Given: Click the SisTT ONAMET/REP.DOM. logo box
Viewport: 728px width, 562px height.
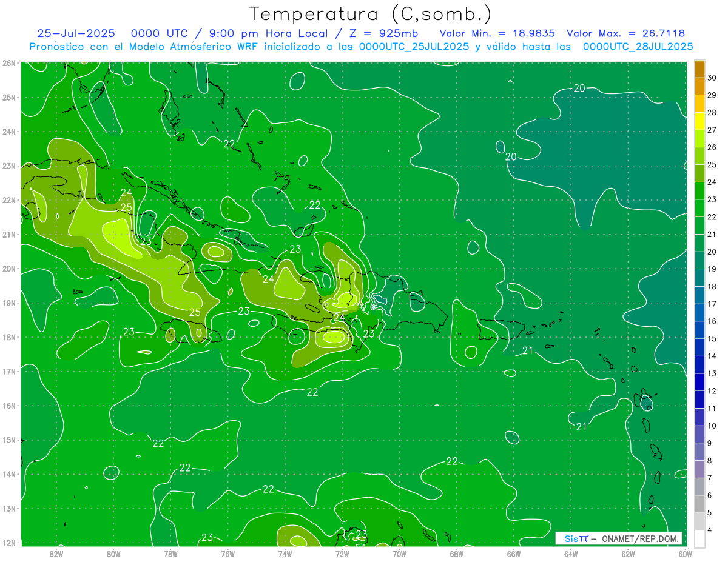Looking at the screenshot, I should (x=619, y=538).
